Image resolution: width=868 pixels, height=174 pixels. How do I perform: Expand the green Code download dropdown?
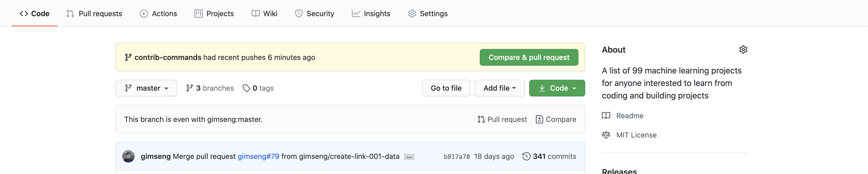[x=557, y=88]
